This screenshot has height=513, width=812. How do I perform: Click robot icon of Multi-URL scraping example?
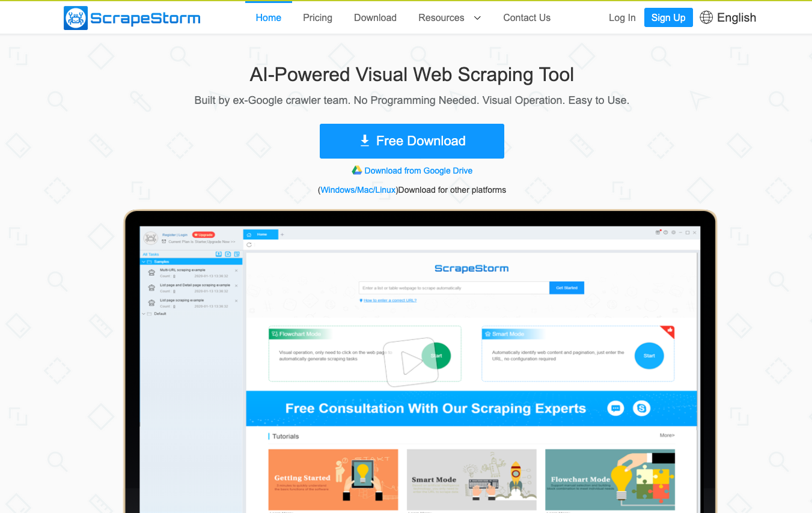tap(151, 273)
